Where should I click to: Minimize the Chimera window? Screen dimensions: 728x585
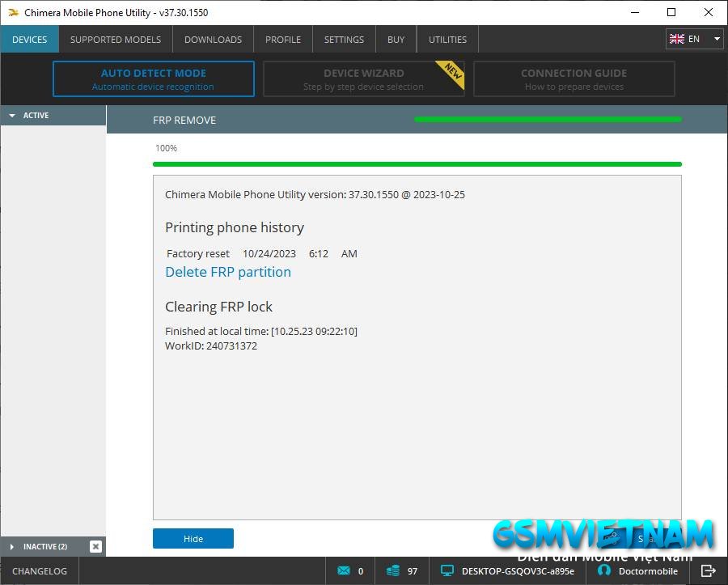(x=635, y=12)
